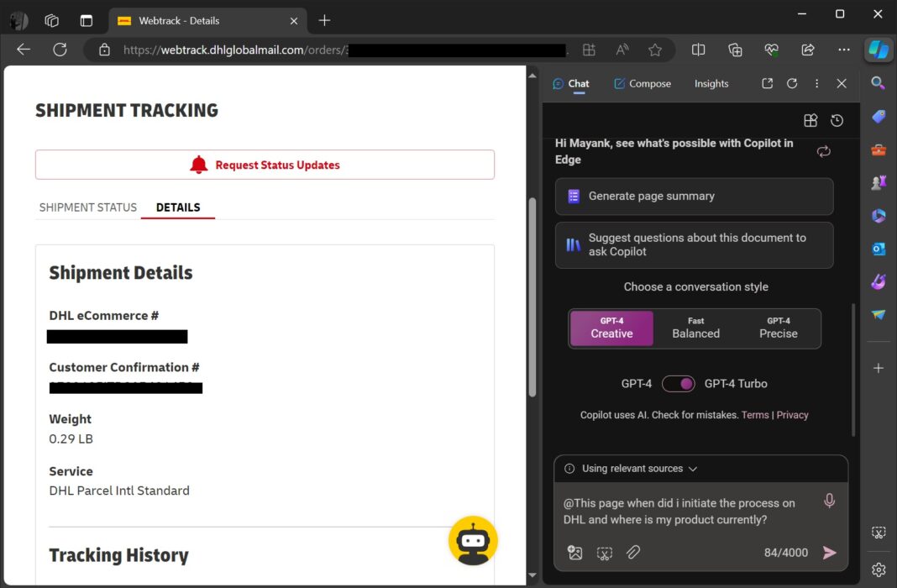Click the add screenshot icon in chat box
897x588 pixels.
coord(604,553)
